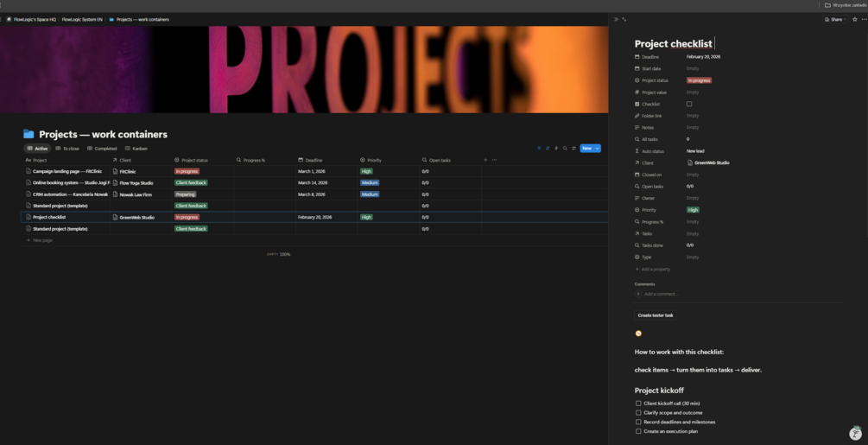Click the Auto status formula sigma icon
The width and height of the screenshot is (868, 445).
tap(637, 151)
